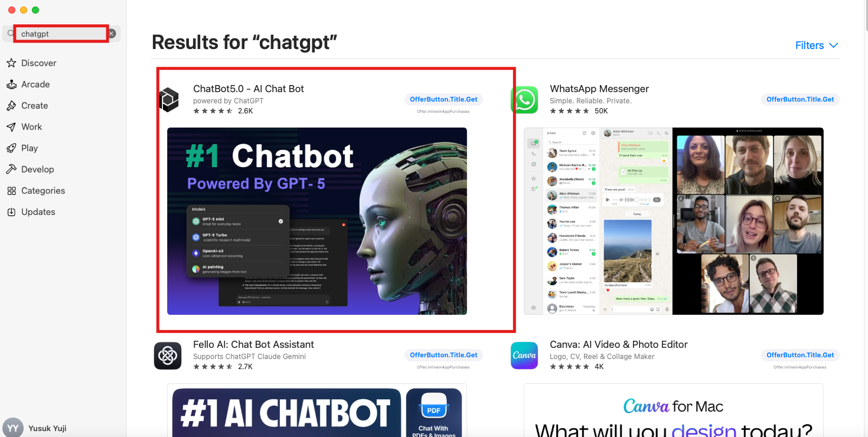Switch to the Play section
This screenshot has width=868, height=437.
pyautogui.click(x=30, y=148)
